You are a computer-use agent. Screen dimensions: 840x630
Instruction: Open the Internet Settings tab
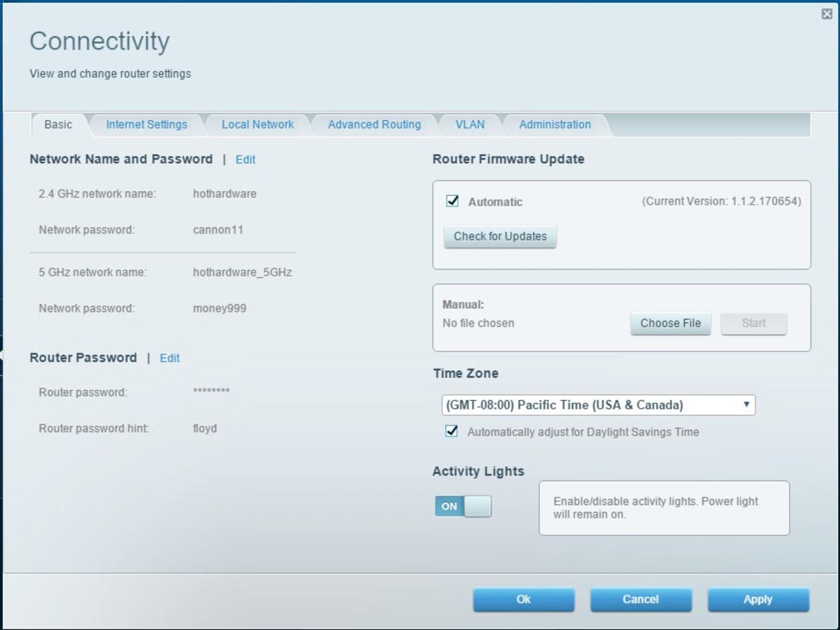(x=147, y=125)
